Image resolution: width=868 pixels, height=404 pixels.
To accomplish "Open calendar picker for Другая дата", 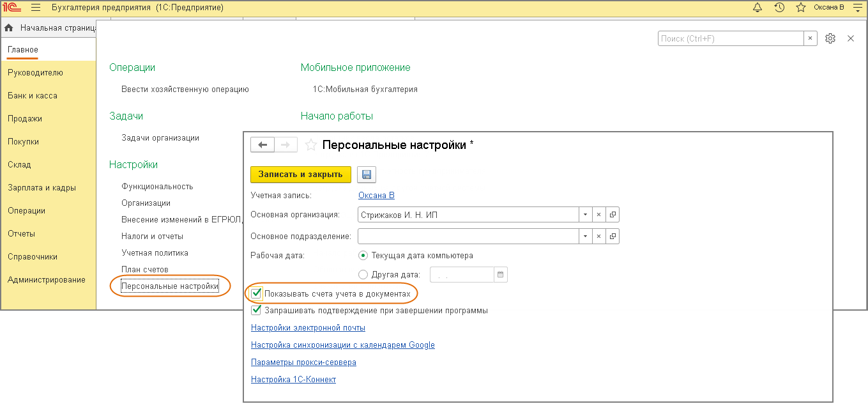I will click(501, 275).
